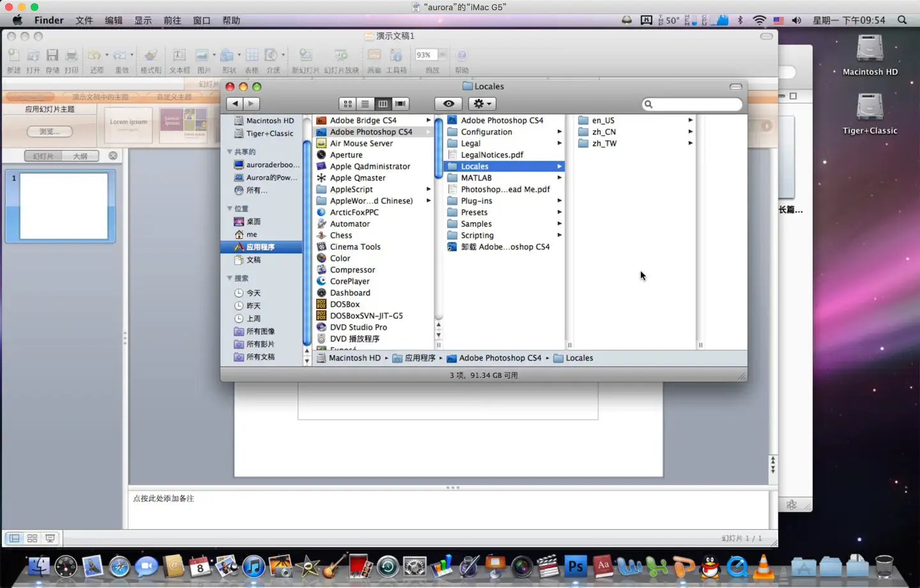Open Safari compass icon in the Dock
This screenshot has height=588, width=920.
click(x=119, y=566)
